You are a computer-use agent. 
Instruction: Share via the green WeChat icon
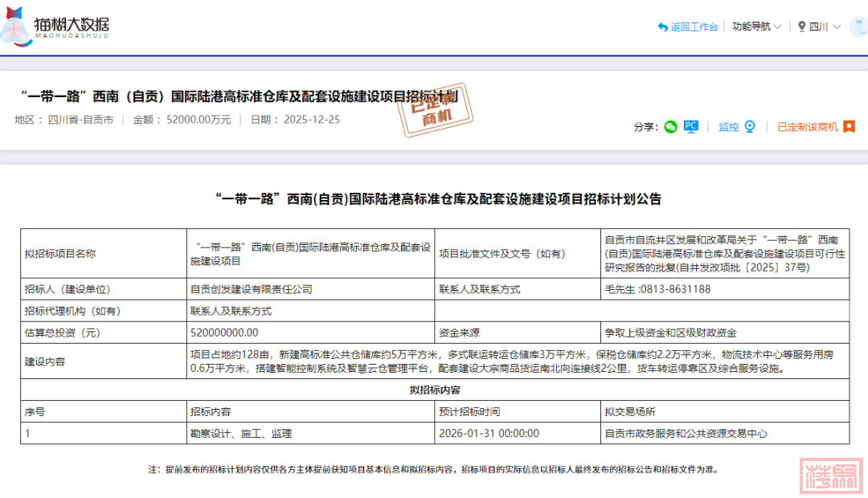[670, 127]
